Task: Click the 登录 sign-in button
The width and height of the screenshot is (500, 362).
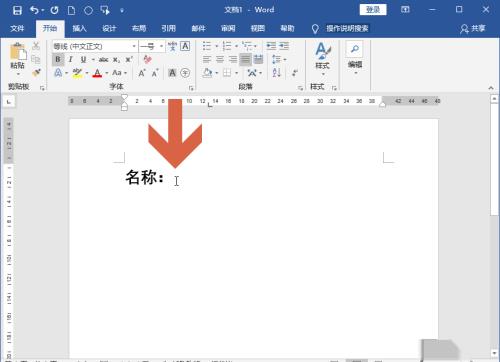Action: 373,10
